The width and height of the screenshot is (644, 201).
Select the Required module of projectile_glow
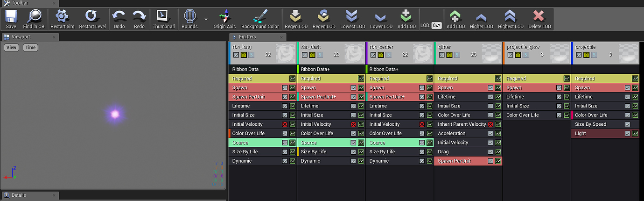tap(532, 79)
